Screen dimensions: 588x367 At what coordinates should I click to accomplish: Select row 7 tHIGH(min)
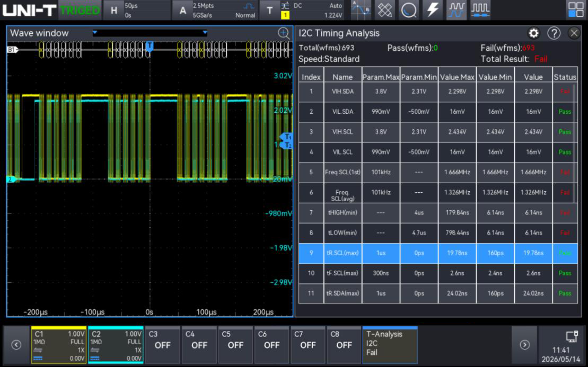point(438,213)
